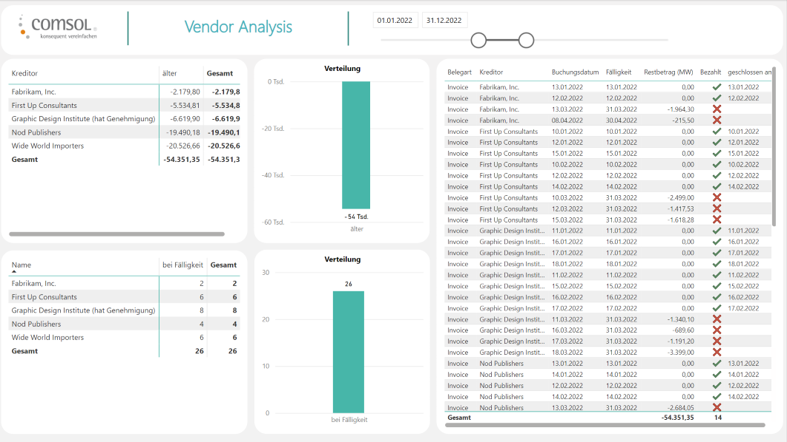Click green check for Graphic Design 18.01.2022 invoice
Viewport: 787px width, 442px height.
point(717,264)
